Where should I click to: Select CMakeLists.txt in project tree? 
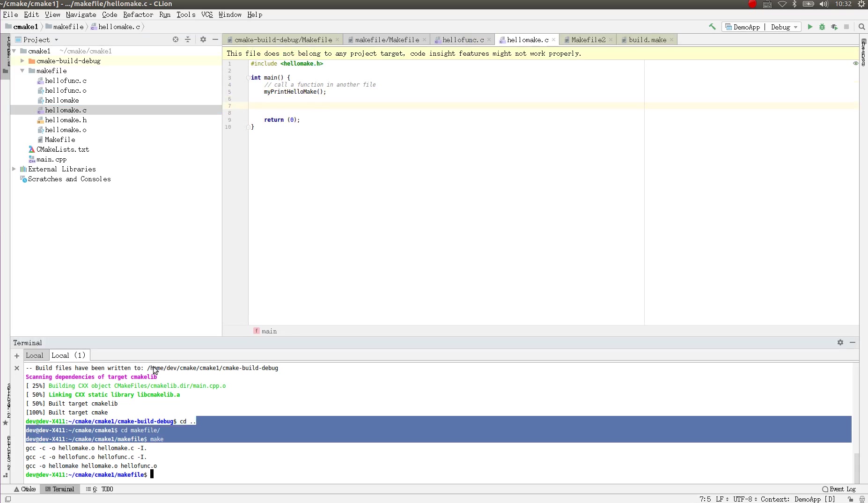click(63, 149)
